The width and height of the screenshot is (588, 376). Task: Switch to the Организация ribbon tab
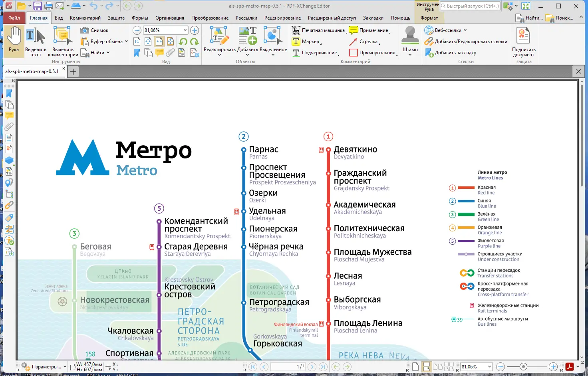pos(170,18)
